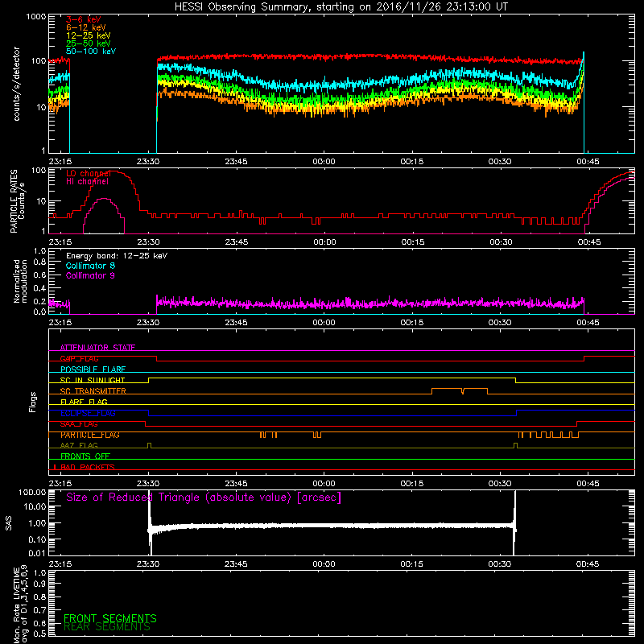Click the 'FRONTS_OFF' flag label
Viewport: 644px width, 644px height.
pos(85,456)
